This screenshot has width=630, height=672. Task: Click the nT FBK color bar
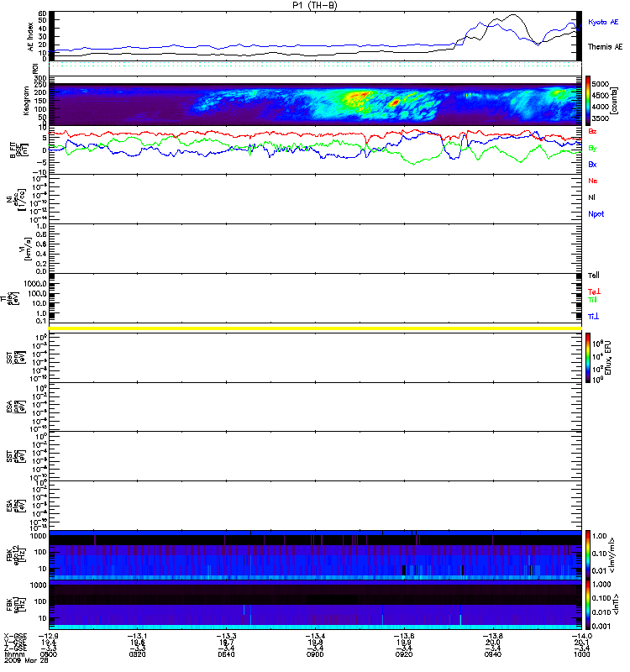(589, 605)
